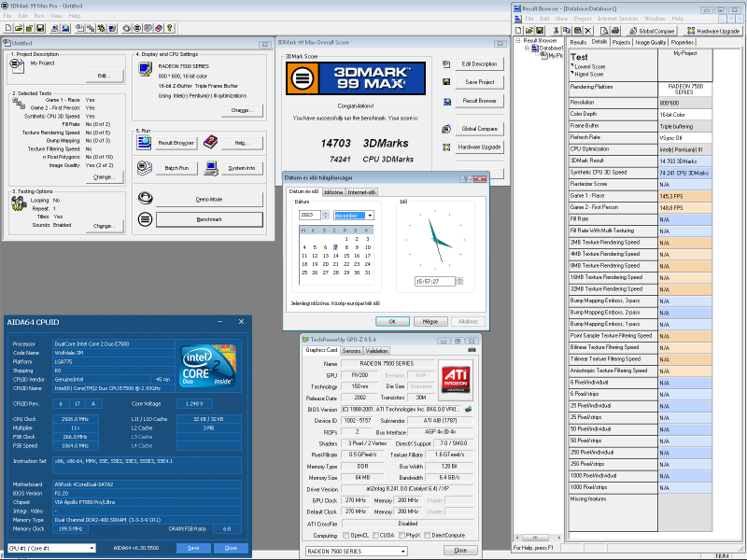Click Edit Description button
The width and height of the screenshot is (747, 560).
(x=479, y=63)
